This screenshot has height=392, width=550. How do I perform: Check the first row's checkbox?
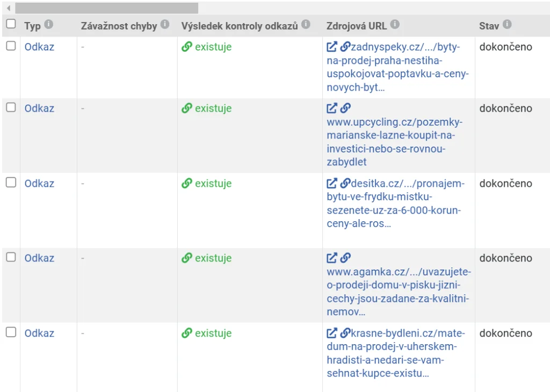[10, 46]
